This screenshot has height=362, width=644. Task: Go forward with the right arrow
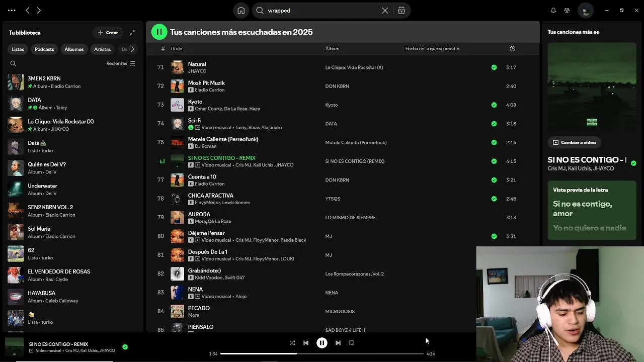click(x=39, y=10)
